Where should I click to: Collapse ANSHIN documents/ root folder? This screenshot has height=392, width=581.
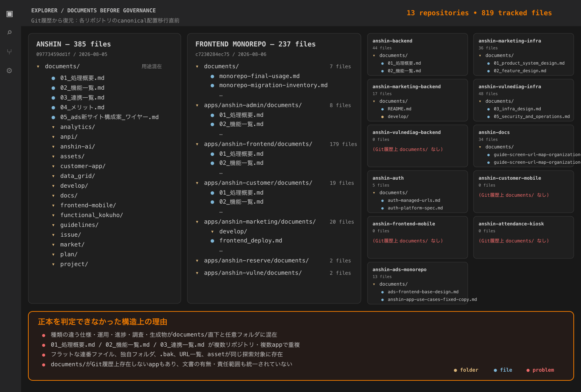click(38, 66)
